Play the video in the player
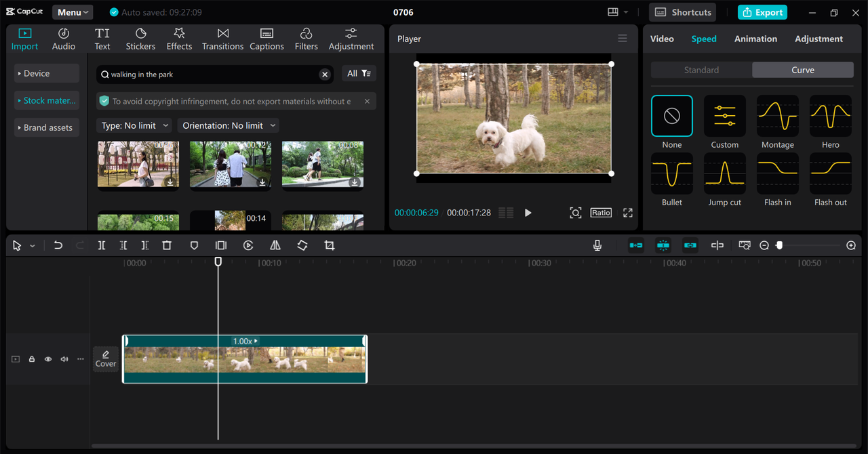Image resolution: width=868 pixels, height=454 pixels. pos(528,213)
